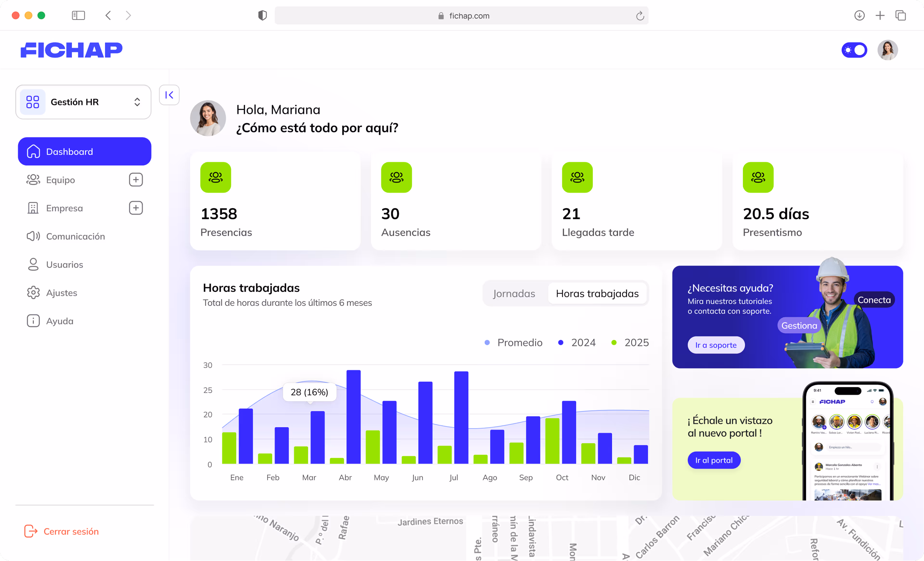Screen dimensions: 924x561
Task: Toggle the light/dark mode switch
Action: [x=854, y=50]
